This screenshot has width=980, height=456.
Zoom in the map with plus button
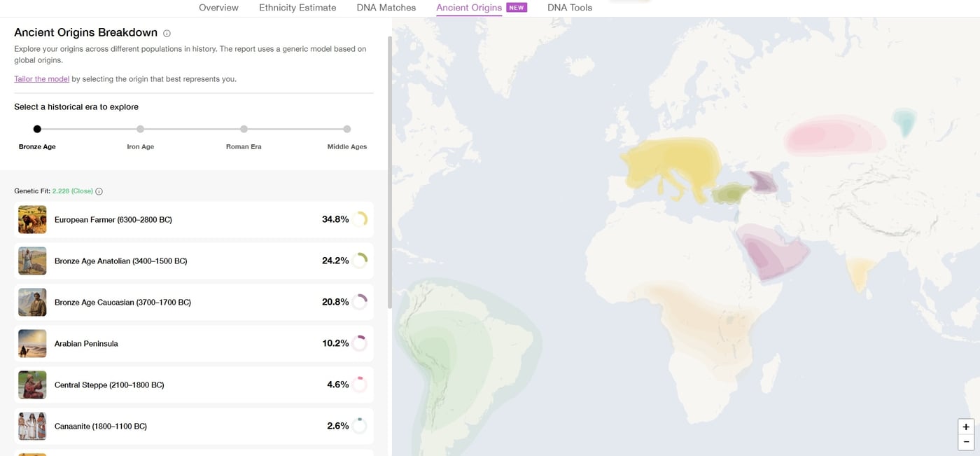point(966,427)
